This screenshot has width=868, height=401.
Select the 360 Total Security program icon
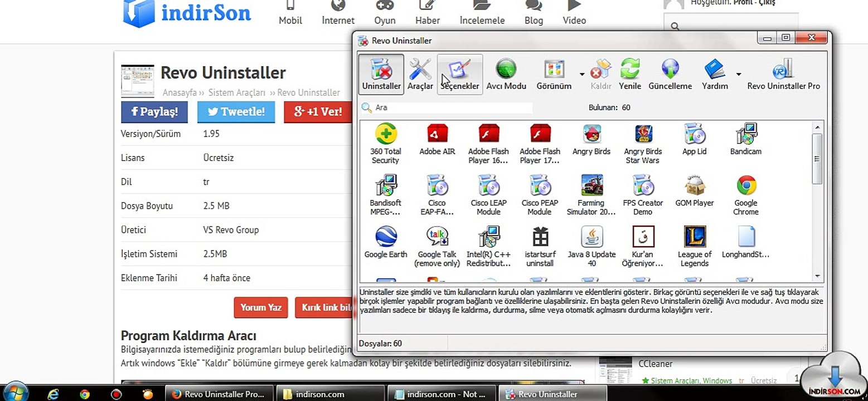tap(385, 144)
